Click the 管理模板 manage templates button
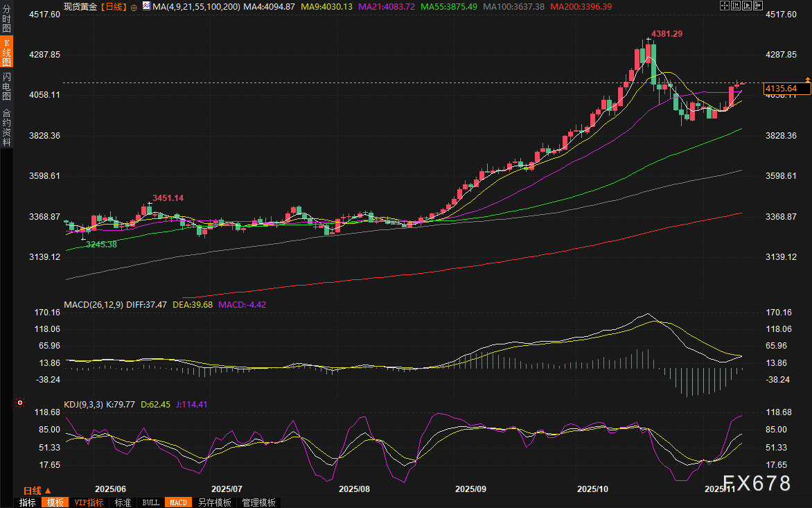Viewport: 812px width, 508px height. pos(258,502)
